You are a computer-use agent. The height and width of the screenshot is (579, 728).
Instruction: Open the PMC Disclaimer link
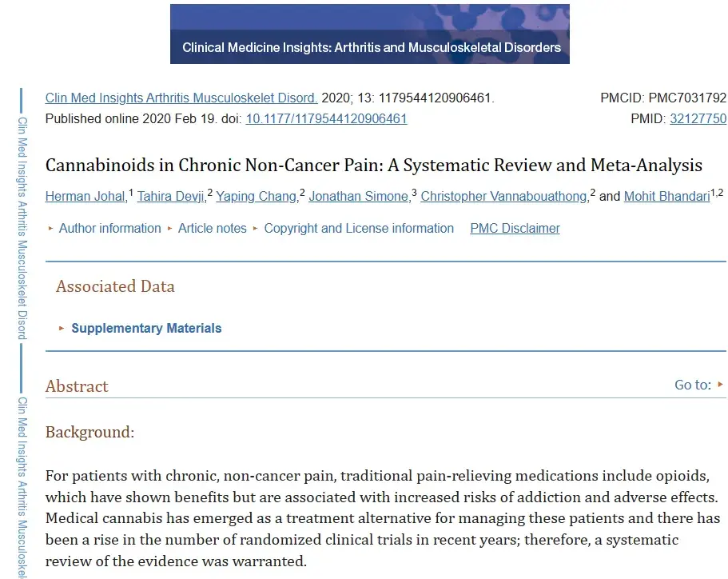[x=515, y=228]
